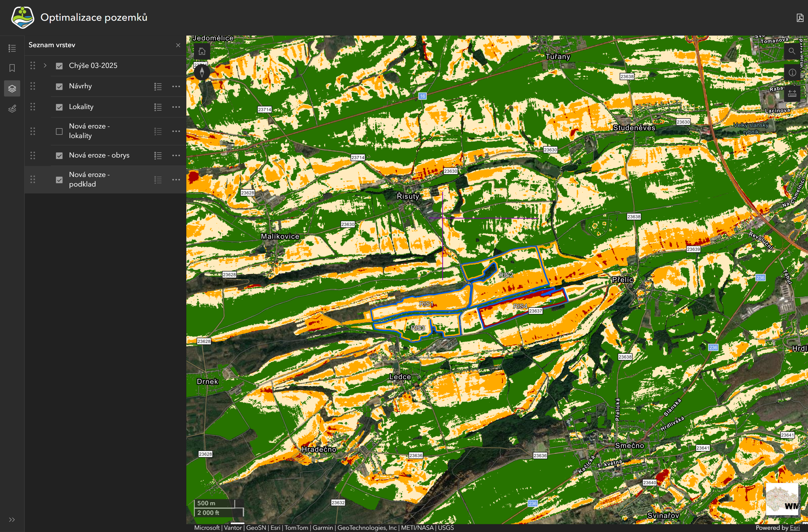Click the Optimalizace pozemků title text
Screen dimensions: 808x532
pos(94,17)
